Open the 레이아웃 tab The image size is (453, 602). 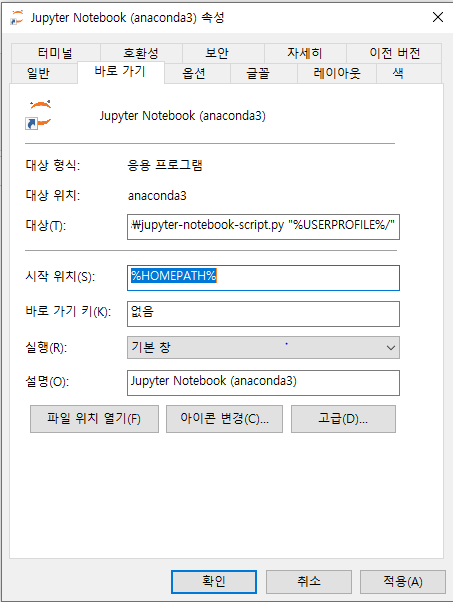click(337, 73)
